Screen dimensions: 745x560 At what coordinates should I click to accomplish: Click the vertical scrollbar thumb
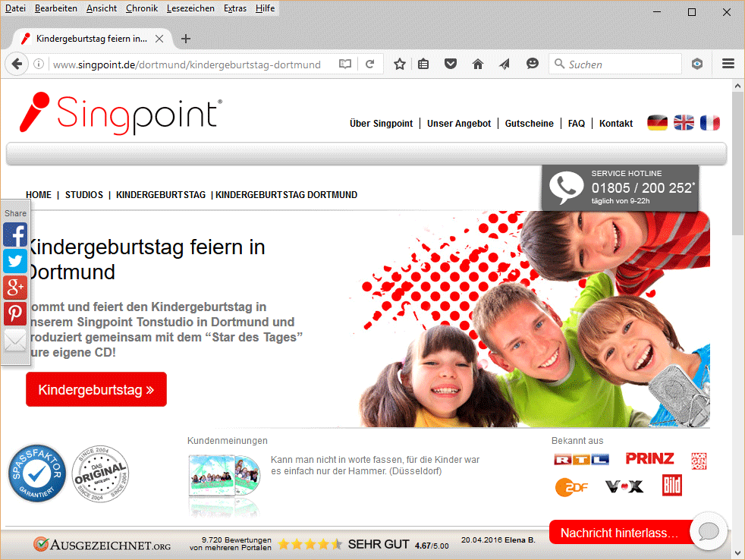pos(737,164)
